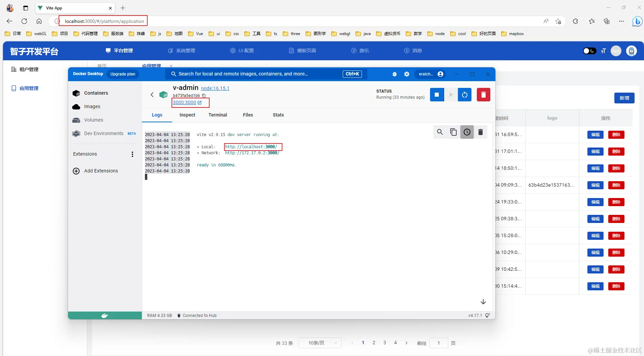Open Docker Desktop settings gear

[407, 74]
